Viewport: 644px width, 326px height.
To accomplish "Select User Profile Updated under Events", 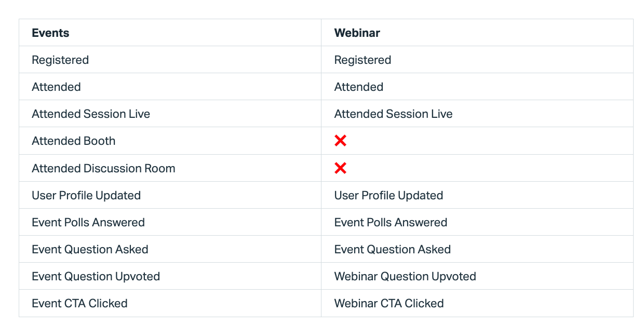I will coord(86,195).
